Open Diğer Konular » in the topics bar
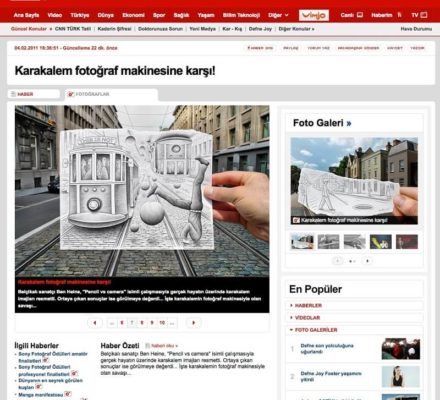The height and width of the screenshot is (400, 440). 296,29
